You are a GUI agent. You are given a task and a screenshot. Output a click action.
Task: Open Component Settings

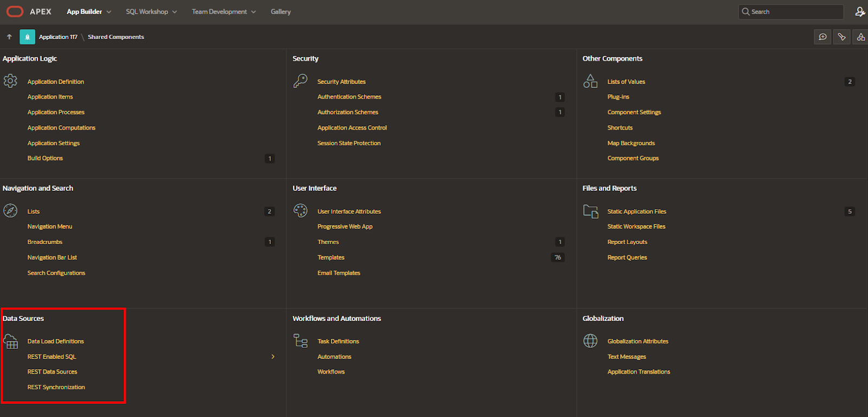634,112
